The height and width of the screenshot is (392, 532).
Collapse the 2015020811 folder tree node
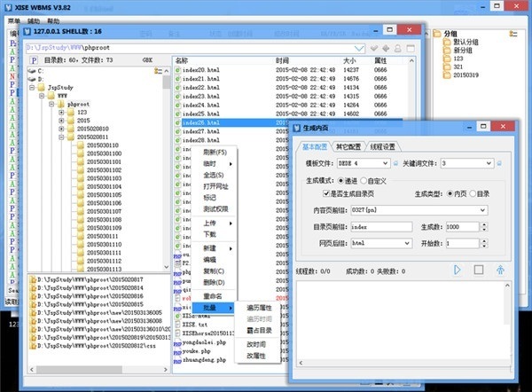pos(61,137)
